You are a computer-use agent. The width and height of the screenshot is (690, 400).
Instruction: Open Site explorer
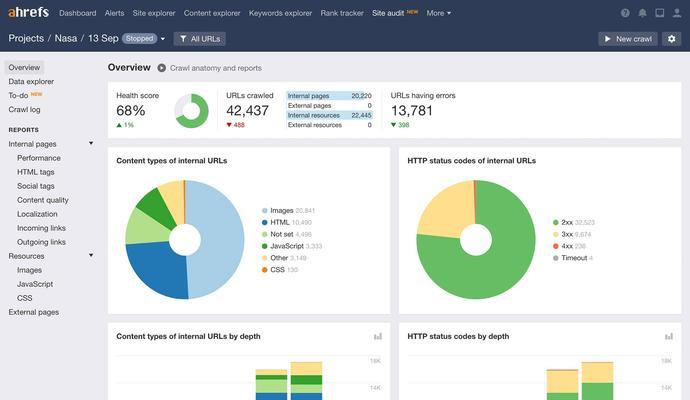(154, 13)
